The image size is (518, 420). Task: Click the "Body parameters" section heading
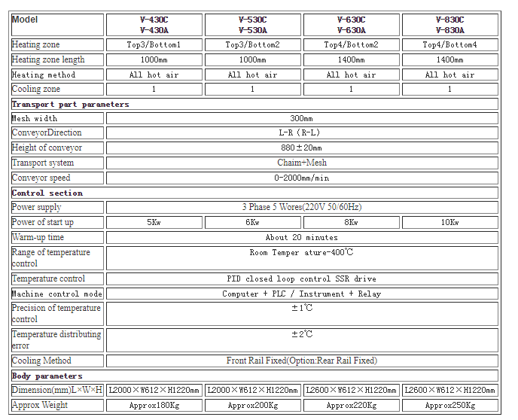(47, 376)
